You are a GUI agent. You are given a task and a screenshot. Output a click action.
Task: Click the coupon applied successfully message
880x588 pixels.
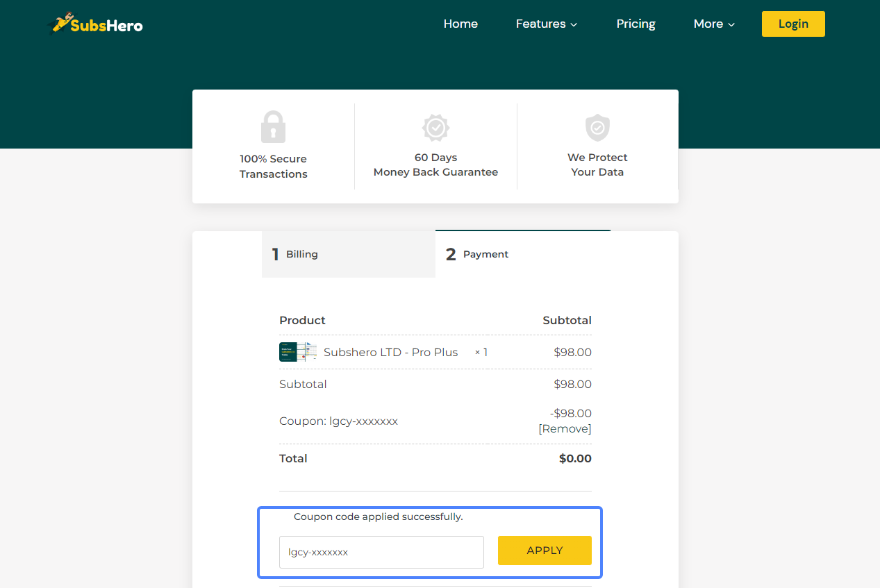378,516
